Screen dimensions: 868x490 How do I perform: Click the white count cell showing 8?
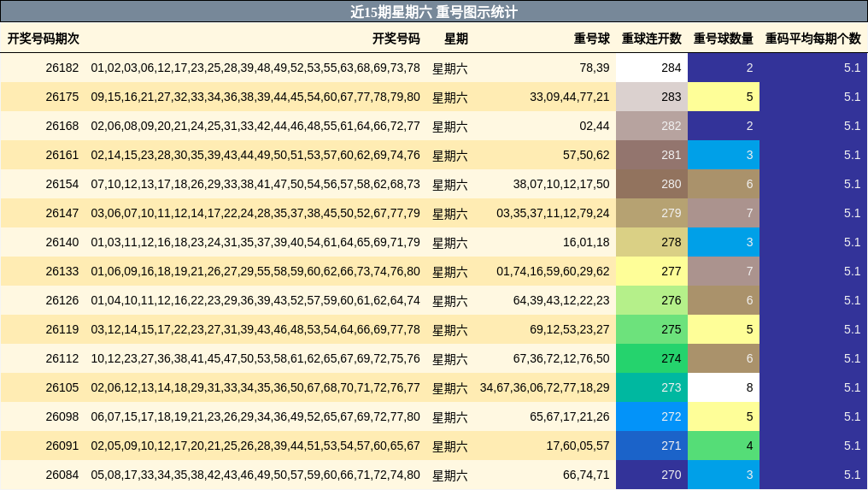(x=724, y=387)
